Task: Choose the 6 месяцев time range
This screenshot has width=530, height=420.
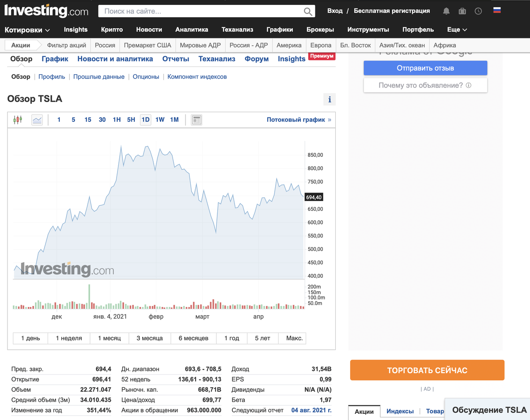Action: [193, 338]
